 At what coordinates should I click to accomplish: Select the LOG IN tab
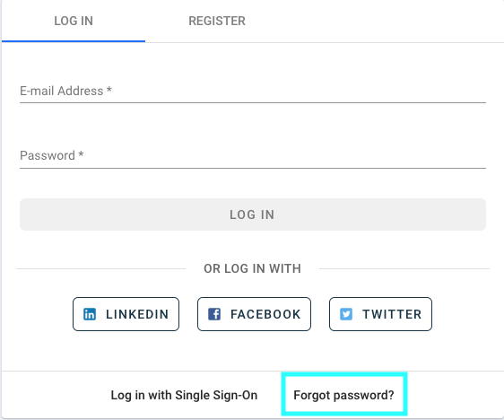pyautogui.click(x=74, y=21)
